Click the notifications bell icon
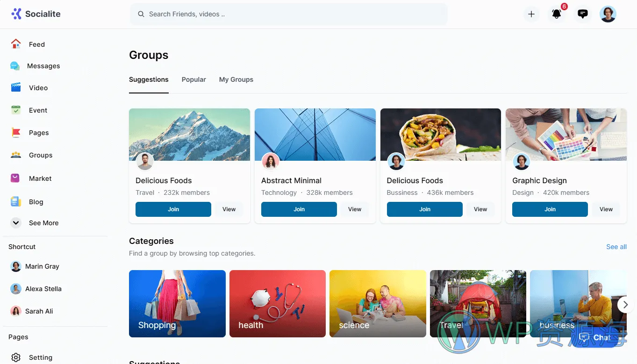637x364 pixels. point(556,14)
